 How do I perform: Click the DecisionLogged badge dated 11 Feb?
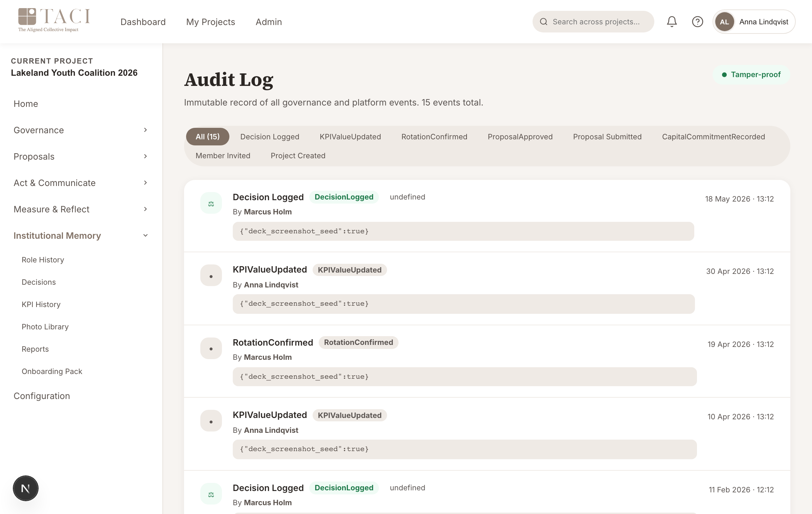coord(344,488)
